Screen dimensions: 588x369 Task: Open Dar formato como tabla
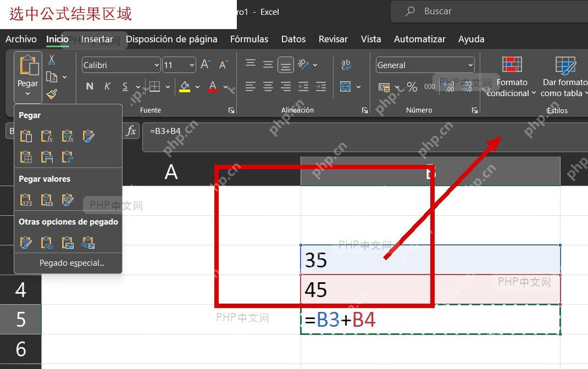(x=564, y=76)
